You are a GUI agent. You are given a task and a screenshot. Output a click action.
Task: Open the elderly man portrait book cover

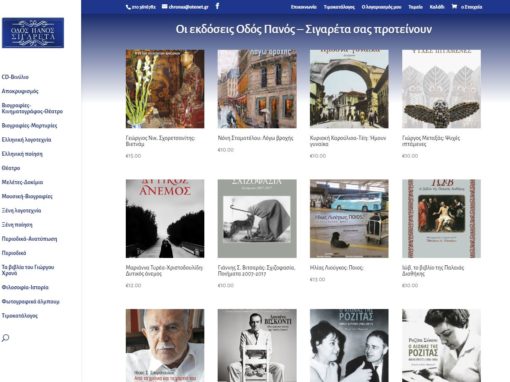165,345
